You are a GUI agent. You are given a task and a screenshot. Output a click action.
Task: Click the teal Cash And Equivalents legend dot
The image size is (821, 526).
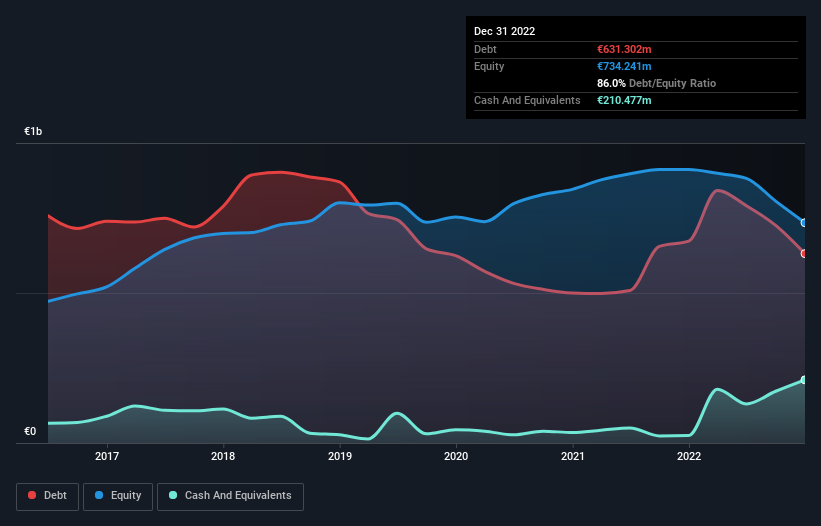click(x=173, y=495)
